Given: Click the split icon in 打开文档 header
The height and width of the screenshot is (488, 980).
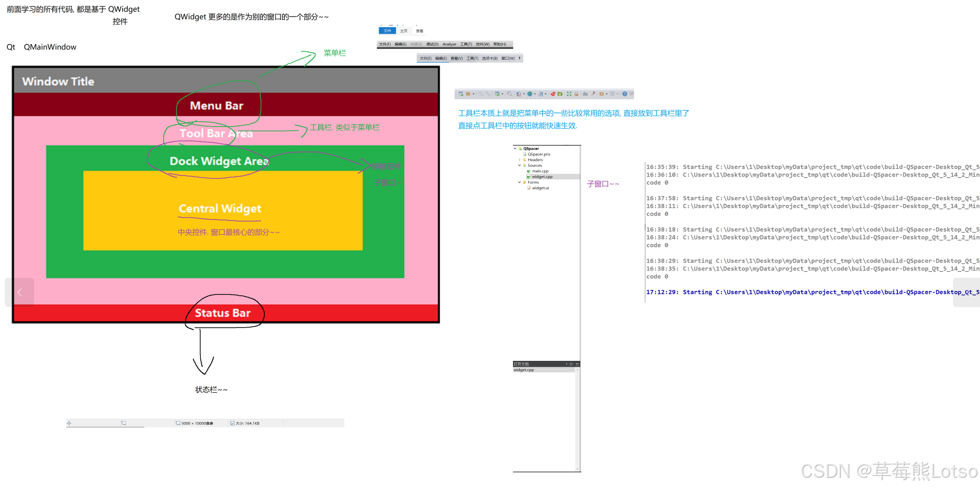Looking at the screenshot, I should 572,364.
